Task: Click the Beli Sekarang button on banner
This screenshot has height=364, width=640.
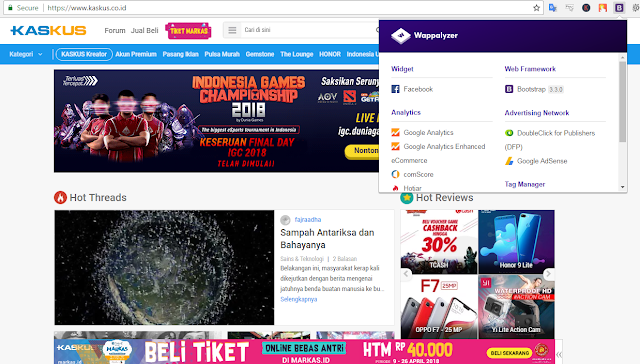Action: (x=509, y=353)
